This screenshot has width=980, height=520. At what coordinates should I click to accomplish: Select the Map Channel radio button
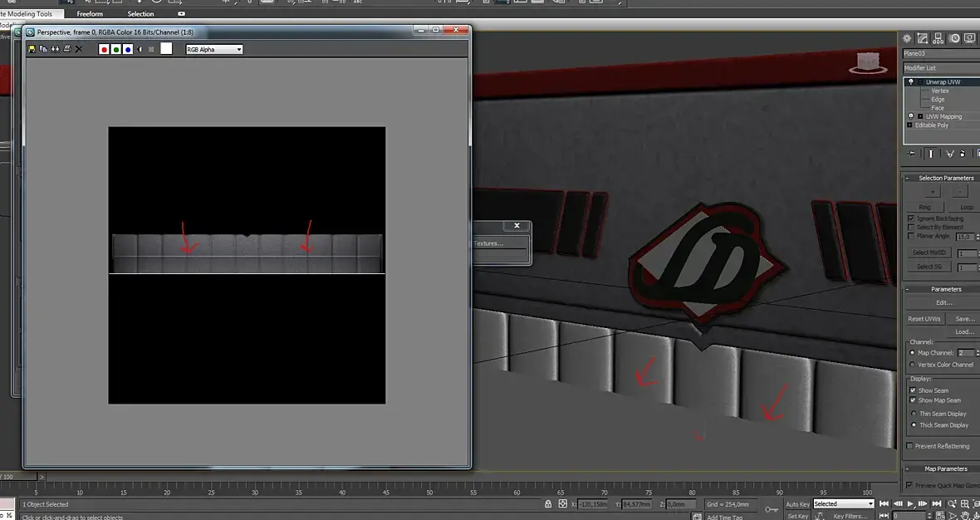pyautogui.click(x=913, y=353)
